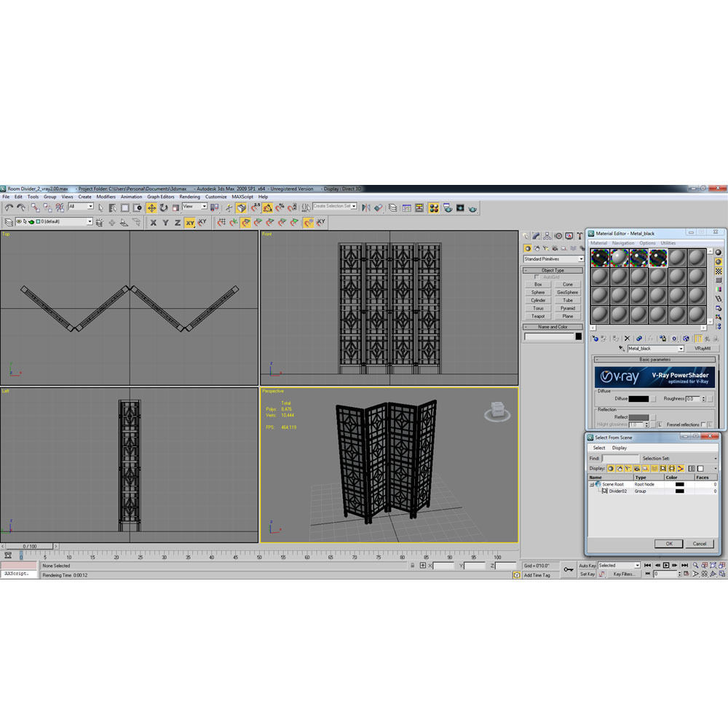Open the MAXScript menu

242,197
